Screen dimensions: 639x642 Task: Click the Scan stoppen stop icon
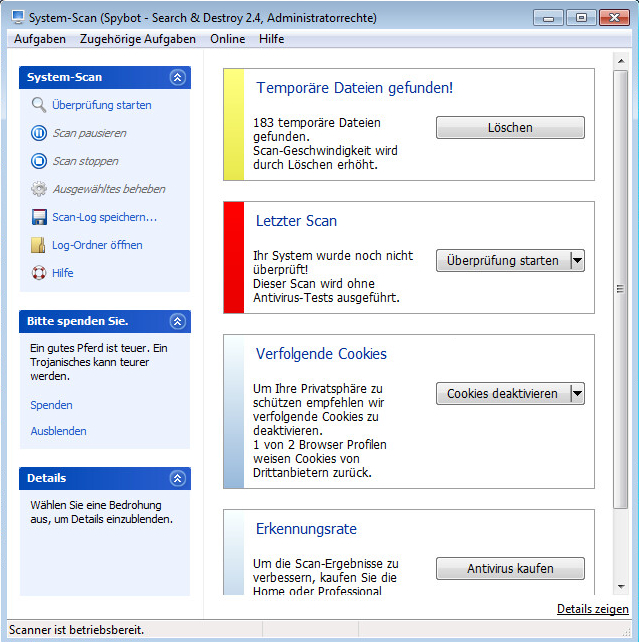[x=39, y=161]
